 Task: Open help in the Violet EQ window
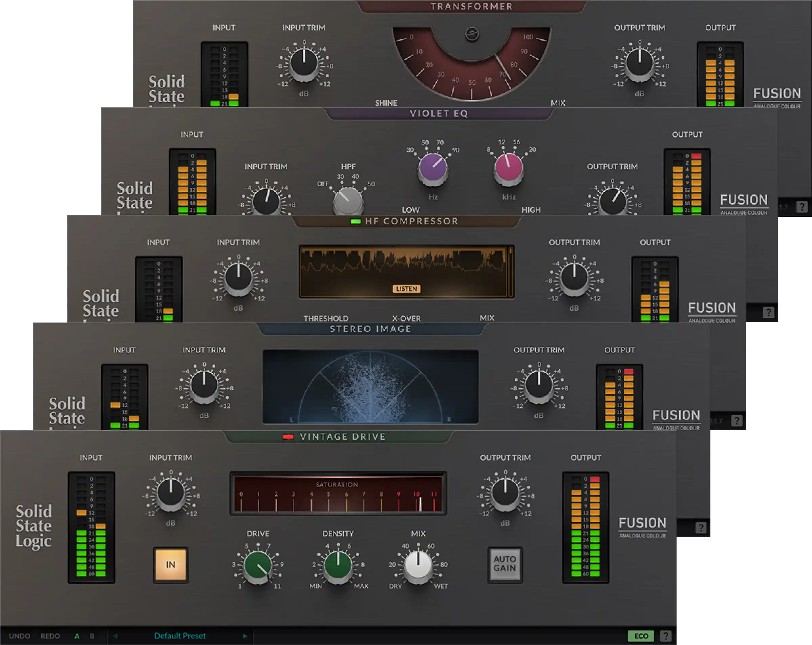(768, 312)
